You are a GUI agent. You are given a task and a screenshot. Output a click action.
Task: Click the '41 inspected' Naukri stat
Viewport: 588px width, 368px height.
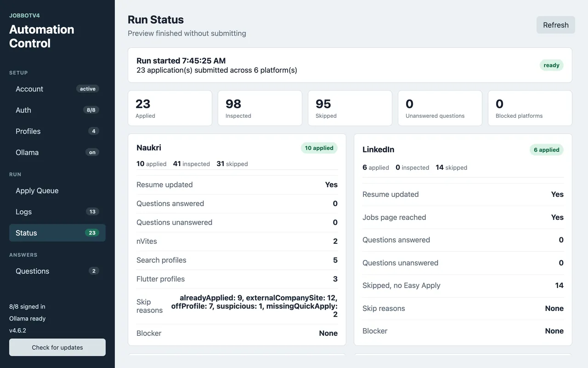(x=192, y=164)
